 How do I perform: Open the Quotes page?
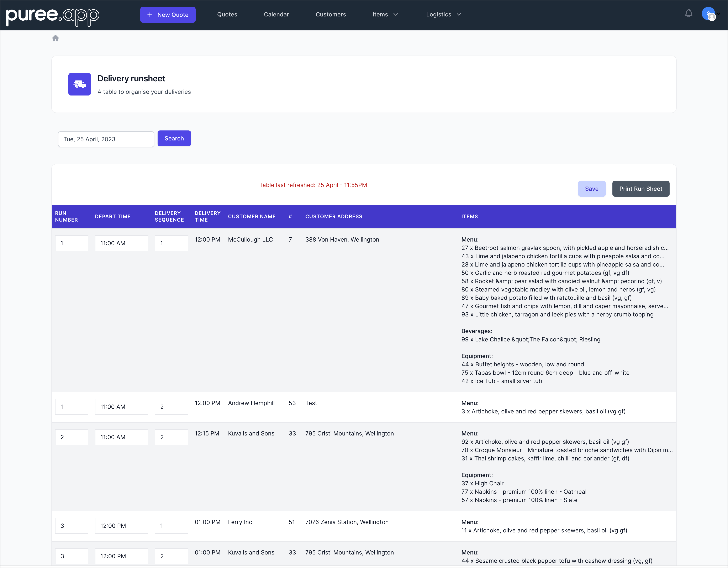tap(227, 14)
